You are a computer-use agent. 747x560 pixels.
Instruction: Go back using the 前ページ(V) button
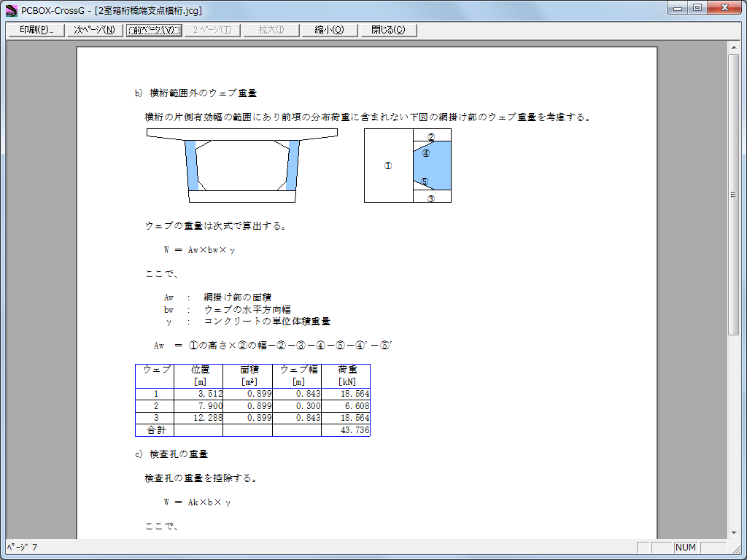pos(153,30)
